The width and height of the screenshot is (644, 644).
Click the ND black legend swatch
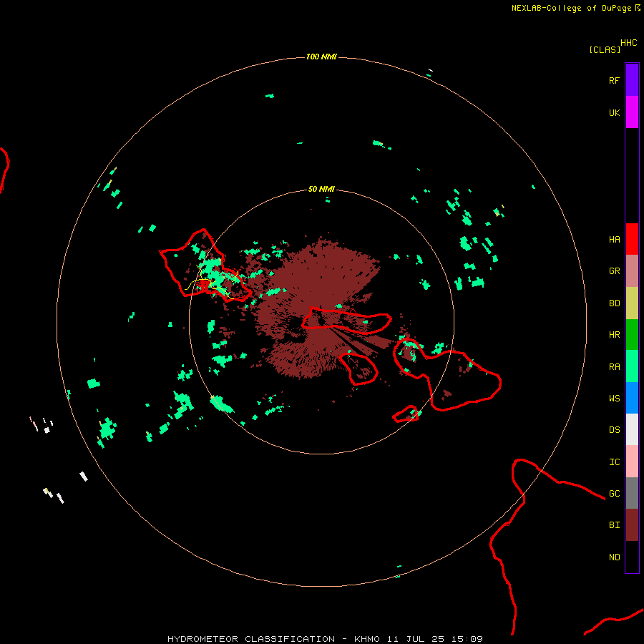tap(632, 557)
